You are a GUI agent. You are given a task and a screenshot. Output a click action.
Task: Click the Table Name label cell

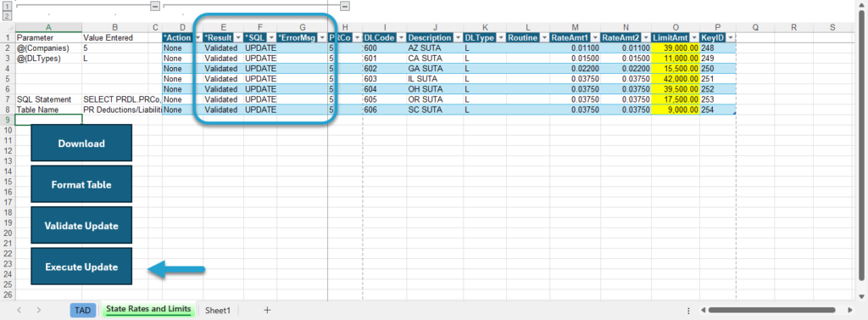point(48,109)
